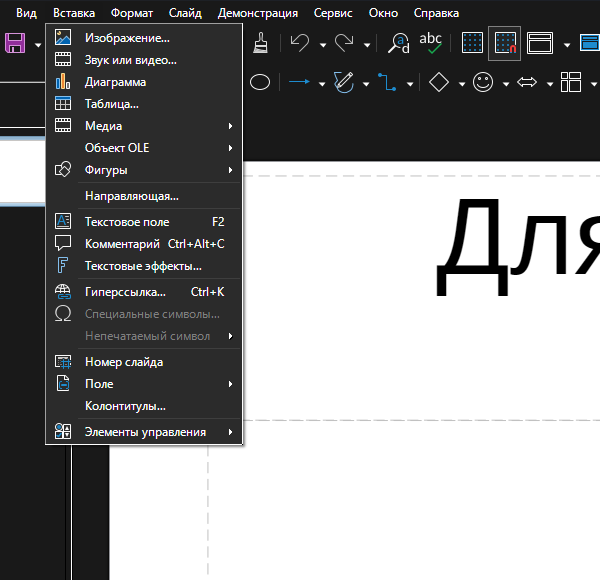Select the Connector tool

(x=387, y=82)
